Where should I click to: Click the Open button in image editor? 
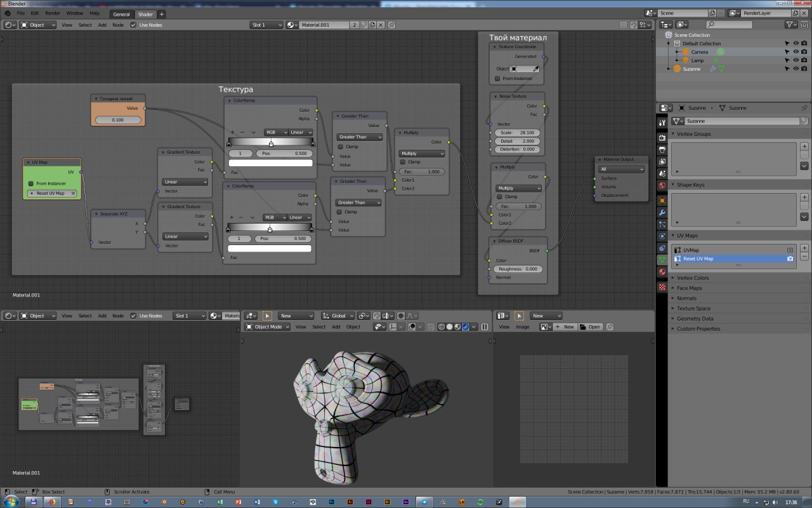(x=590, y=327)
